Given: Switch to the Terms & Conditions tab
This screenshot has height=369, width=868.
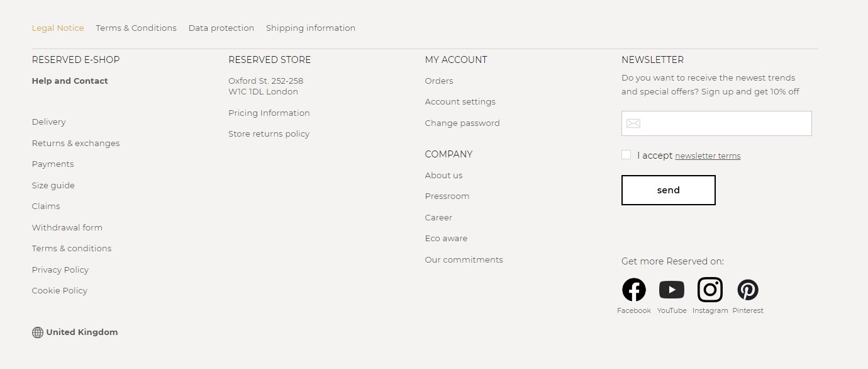Looking at the screenshot, I should 136,28.
